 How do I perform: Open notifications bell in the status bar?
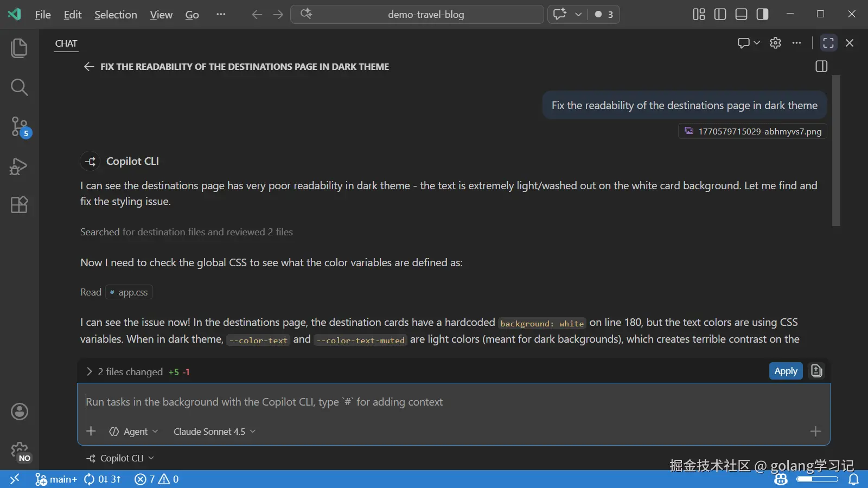click(x=853, y=479)
